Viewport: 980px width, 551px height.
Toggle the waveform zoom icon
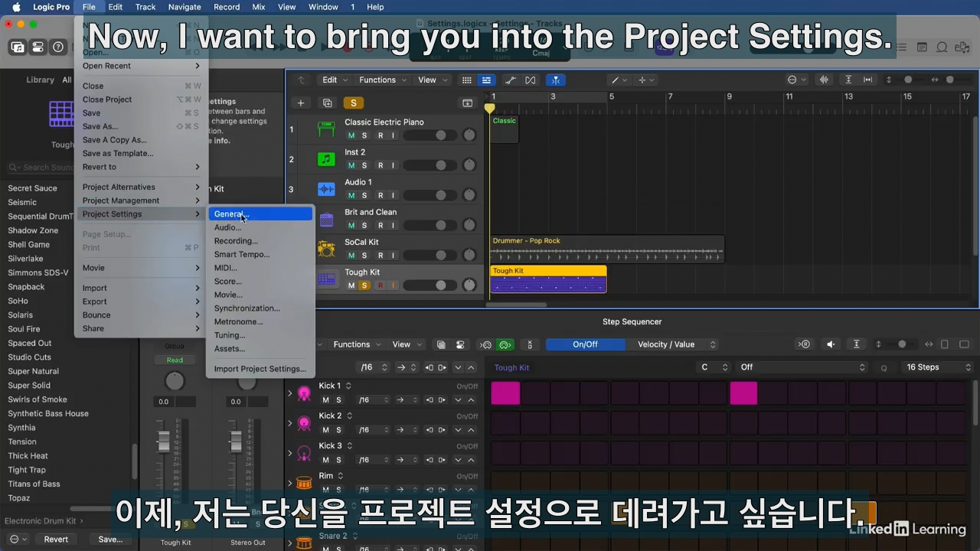click(825, 80)
